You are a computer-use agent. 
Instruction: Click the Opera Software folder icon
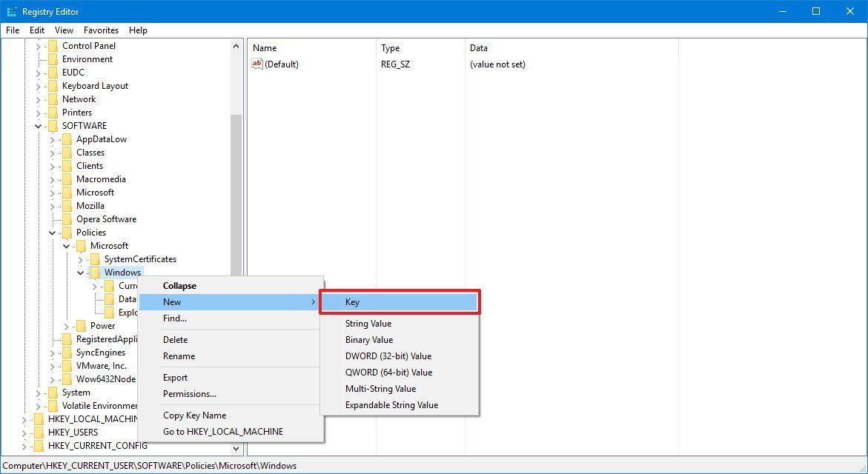tap(68, 218)
